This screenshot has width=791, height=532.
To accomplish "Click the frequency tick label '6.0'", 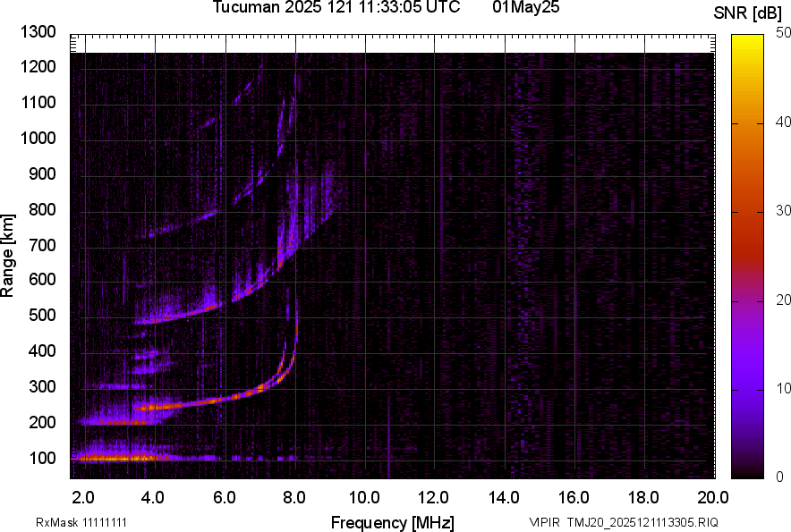I will coord(225,498).
